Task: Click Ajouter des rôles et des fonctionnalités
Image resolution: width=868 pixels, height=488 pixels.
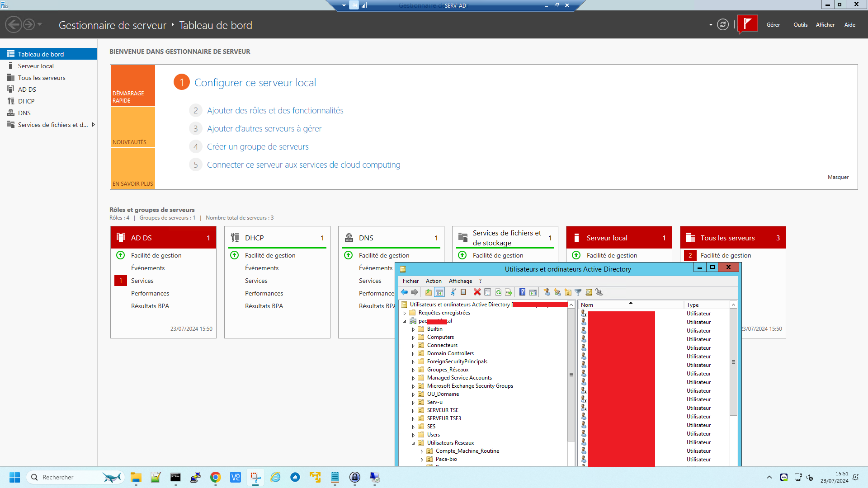Action: (275, 111)
